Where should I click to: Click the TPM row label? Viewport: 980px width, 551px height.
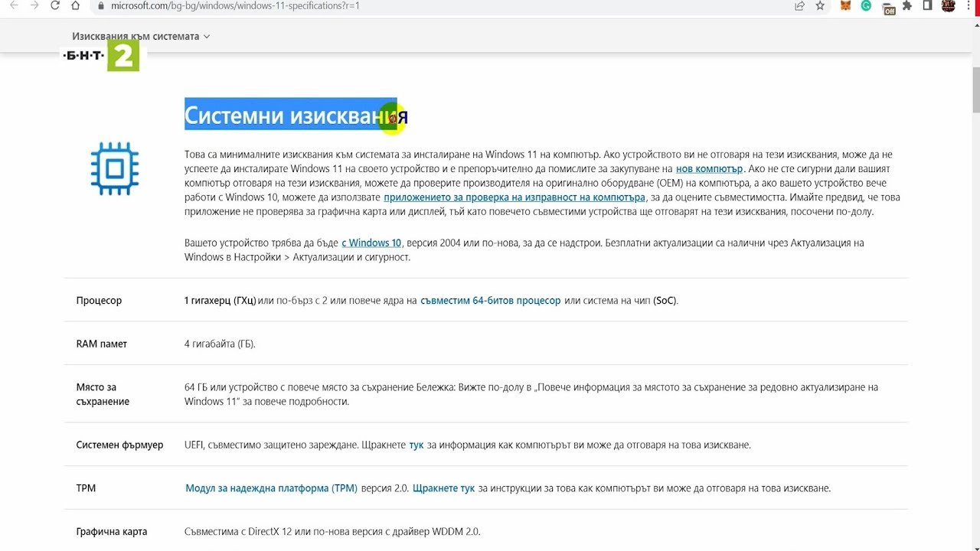pos(86,488)
